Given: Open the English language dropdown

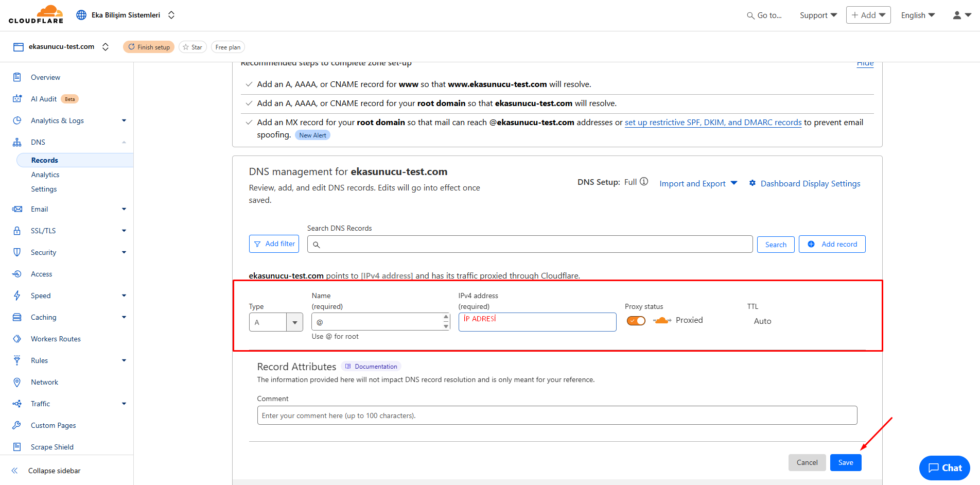Looking at the screenshot, I should (918, 15).
